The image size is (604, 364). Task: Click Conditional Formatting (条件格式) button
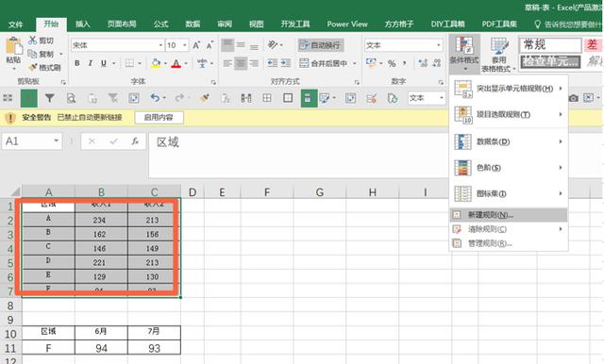click(x=464, y=54)
